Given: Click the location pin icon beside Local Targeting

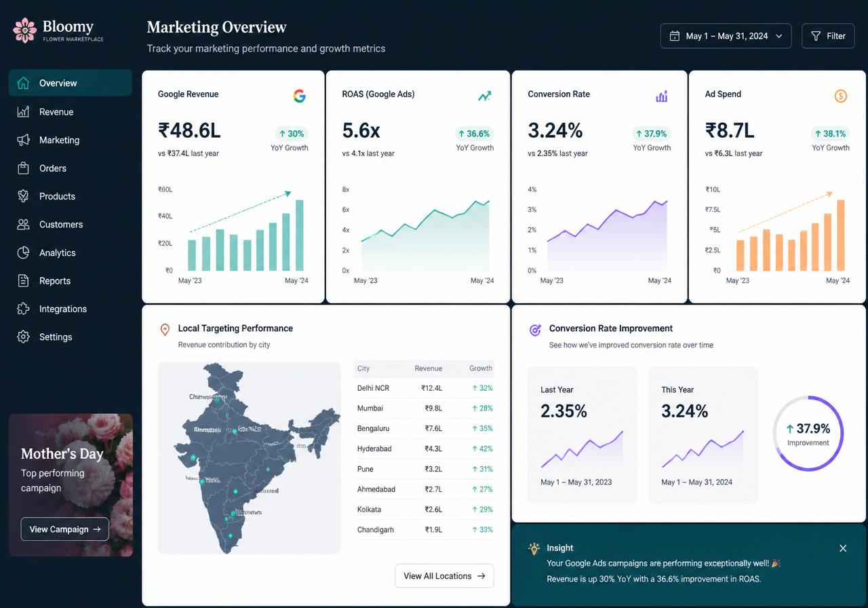Looking at the screenshot, I should coord(164,330).
